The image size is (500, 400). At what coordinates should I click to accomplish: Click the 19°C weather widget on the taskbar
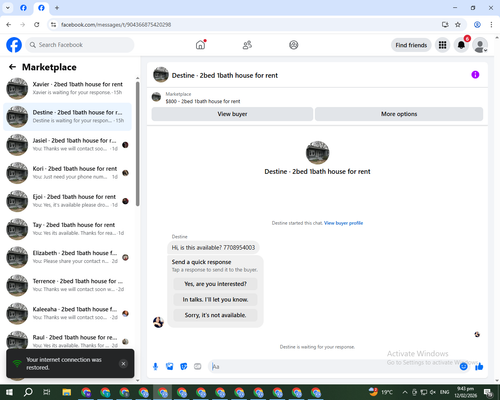click(x=381, y=392)
